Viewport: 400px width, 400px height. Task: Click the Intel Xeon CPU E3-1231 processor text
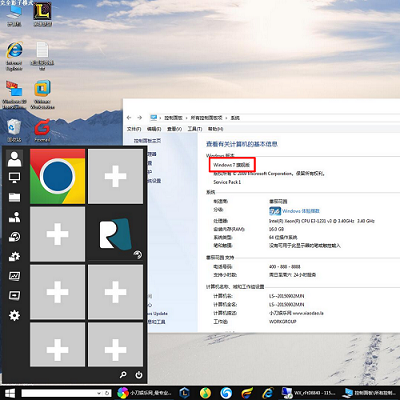(x=322, y=221)
